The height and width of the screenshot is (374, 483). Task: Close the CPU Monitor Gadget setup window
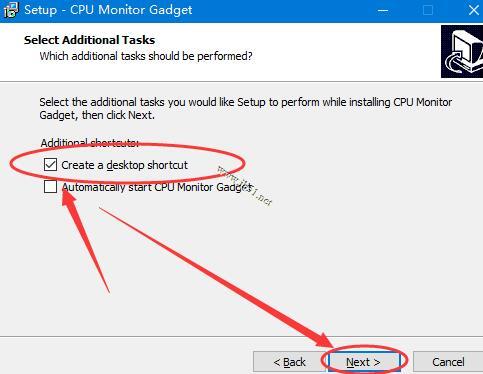click(x=473, y=10)
